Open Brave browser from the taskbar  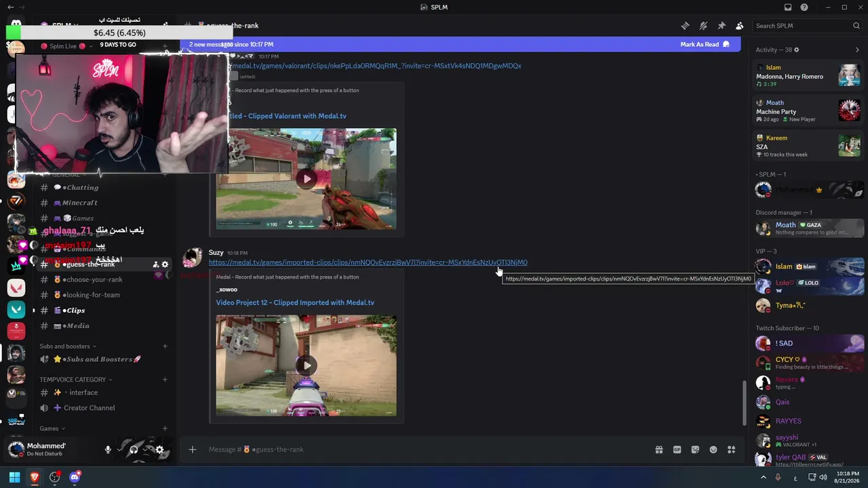point(35,477)
